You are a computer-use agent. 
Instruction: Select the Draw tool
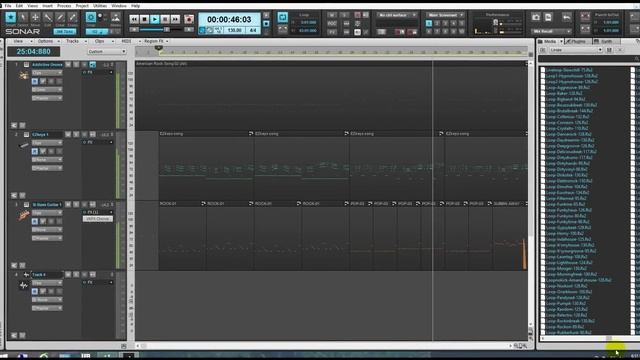tap(60, 17)
